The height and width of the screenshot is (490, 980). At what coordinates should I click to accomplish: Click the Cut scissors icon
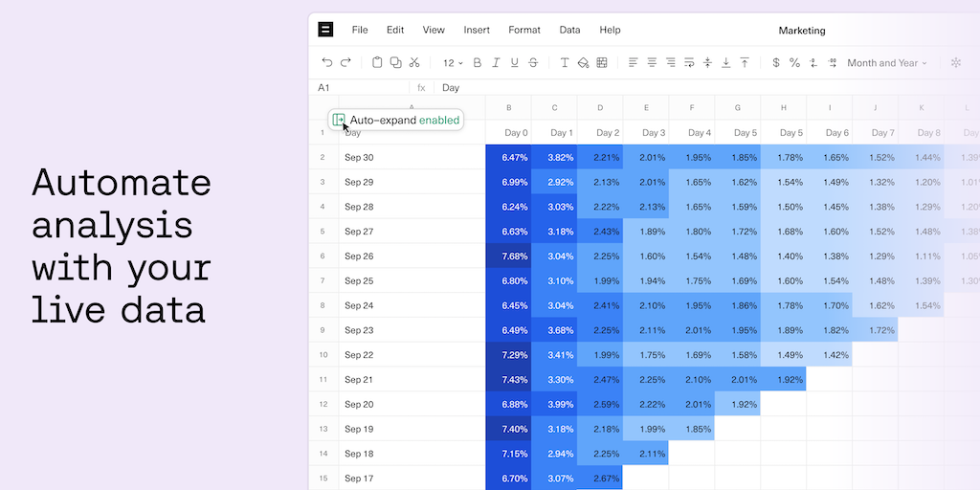(414, 63)
